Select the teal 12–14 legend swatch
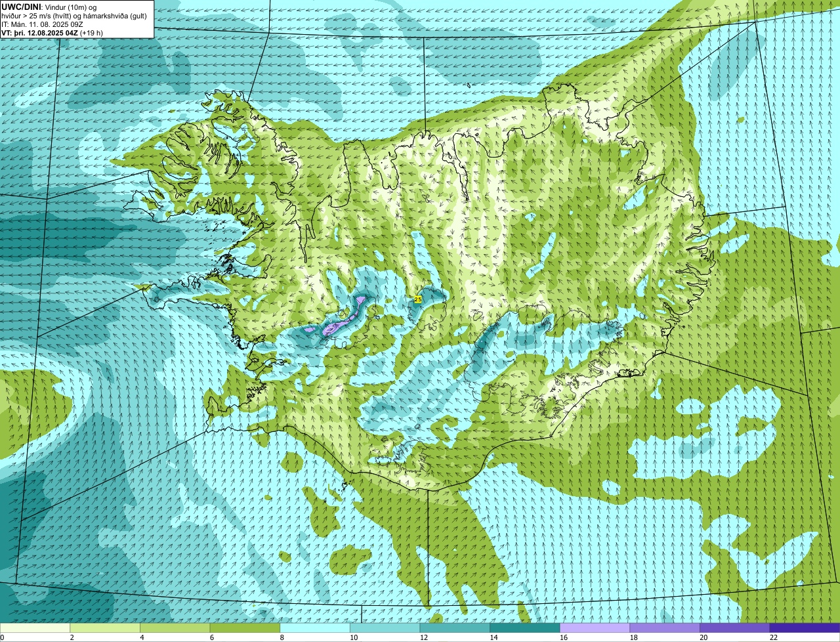Image resolution: width=840 pixels, height=642 pixels. [x=455, y=628]
